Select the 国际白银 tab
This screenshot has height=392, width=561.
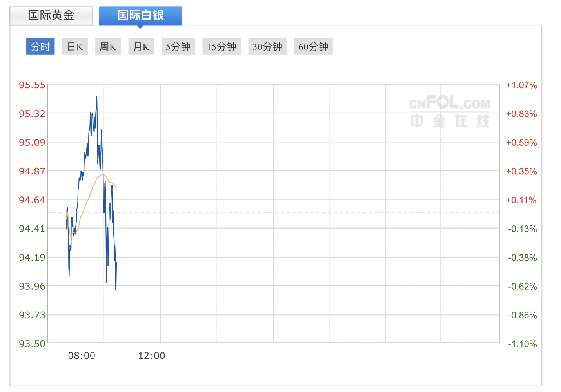(x=140, y=16)
